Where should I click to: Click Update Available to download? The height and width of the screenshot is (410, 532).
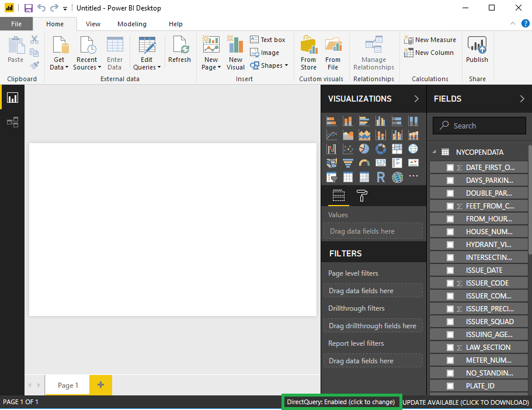(x=466, y=402)
